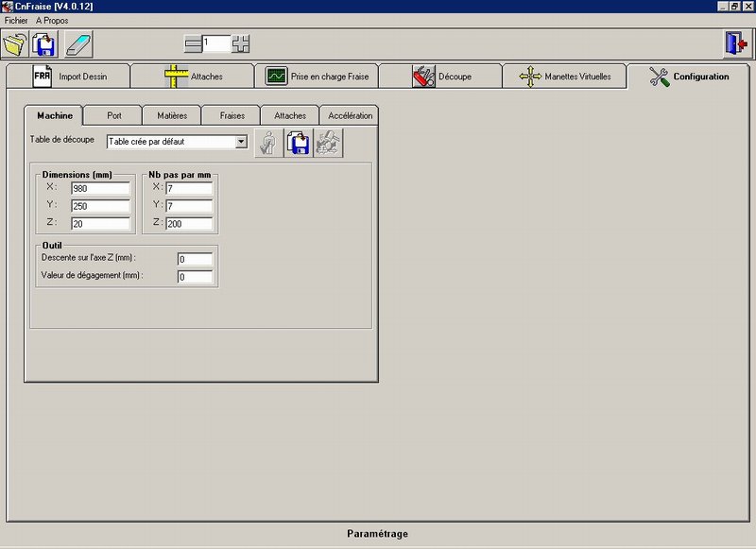The width and height of the screenshot is (756, 549).
Task: Select the Configuration tab
Action: pyautogui.click(x=689, y=76)
